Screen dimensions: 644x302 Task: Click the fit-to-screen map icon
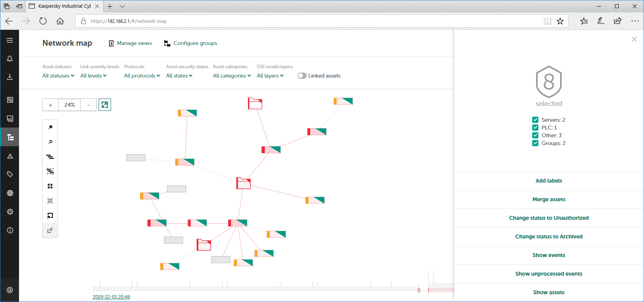tap(105, 105)
